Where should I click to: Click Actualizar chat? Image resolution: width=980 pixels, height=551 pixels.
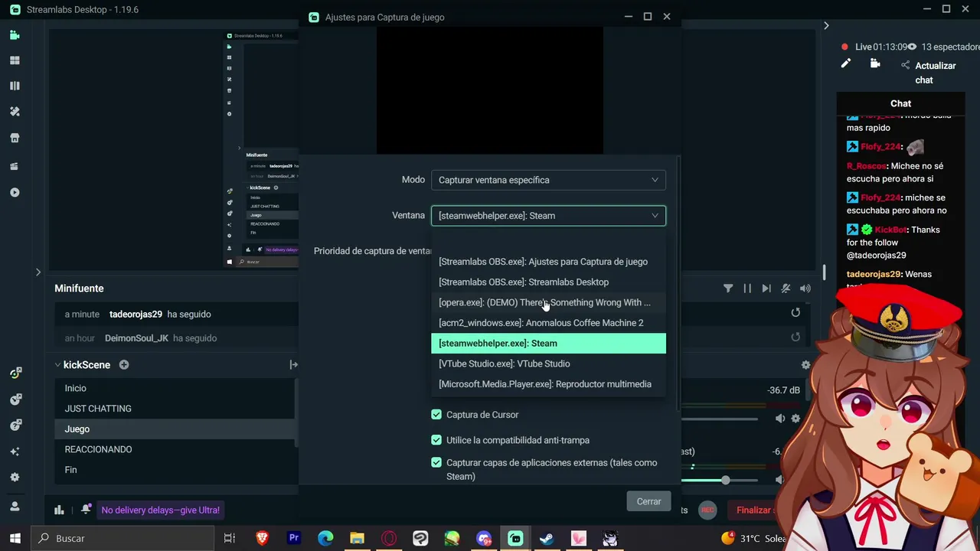pyautogui.click(x=935, y=73)
